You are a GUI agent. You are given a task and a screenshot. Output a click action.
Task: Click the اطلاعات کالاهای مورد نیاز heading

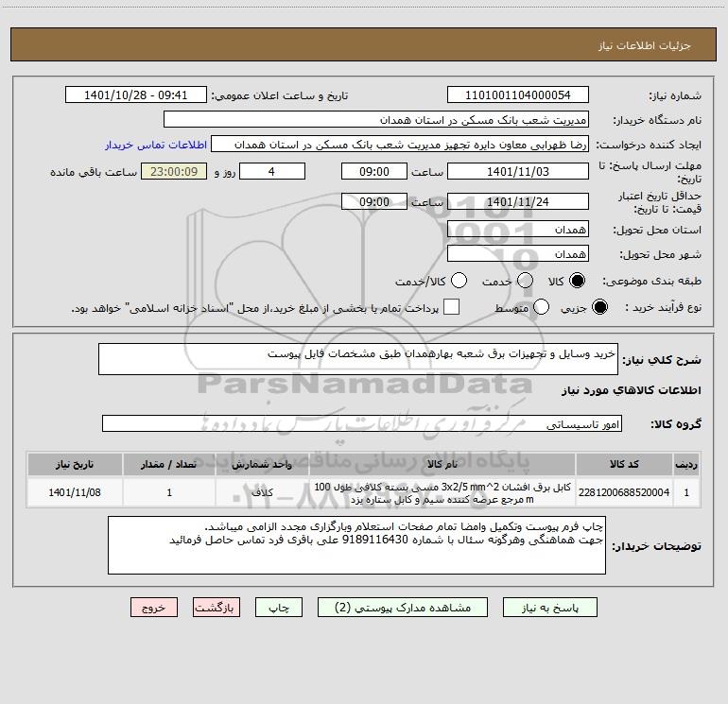pyautogui.click(x=631, y=390)
